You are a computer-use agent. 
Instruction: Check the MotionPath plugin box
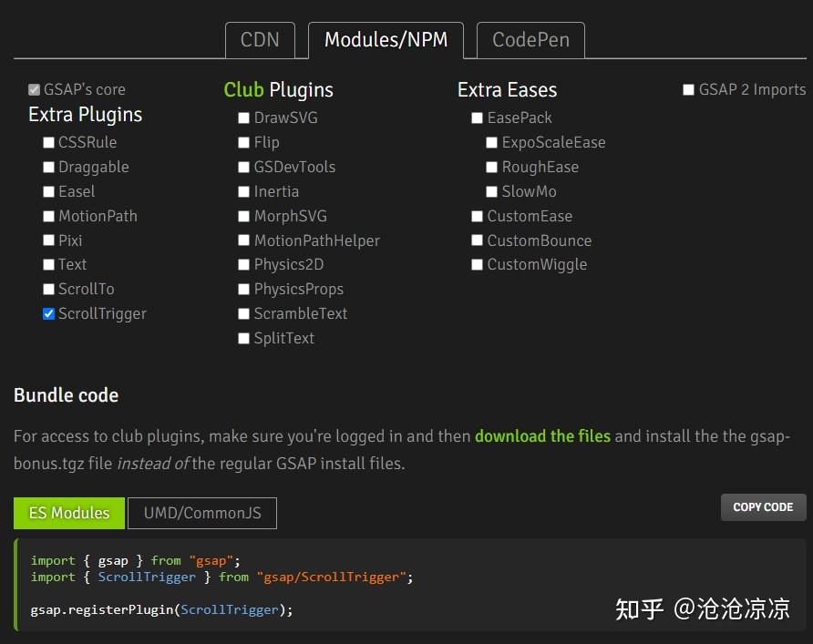click(49, 217)
